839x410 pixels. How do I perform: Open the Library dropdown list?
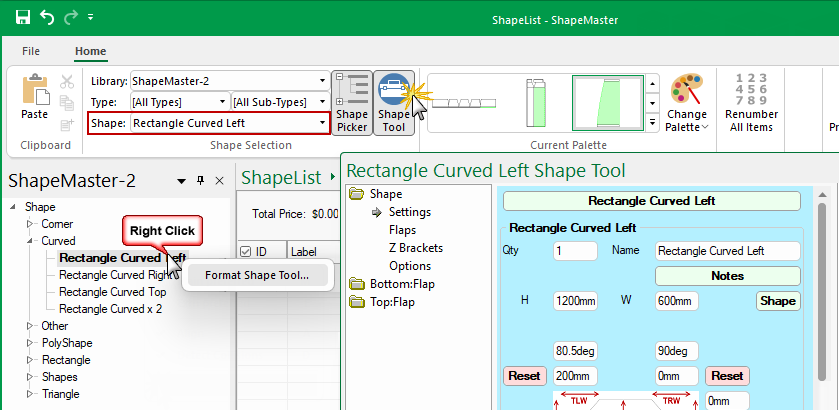click(x=322, y=80)
